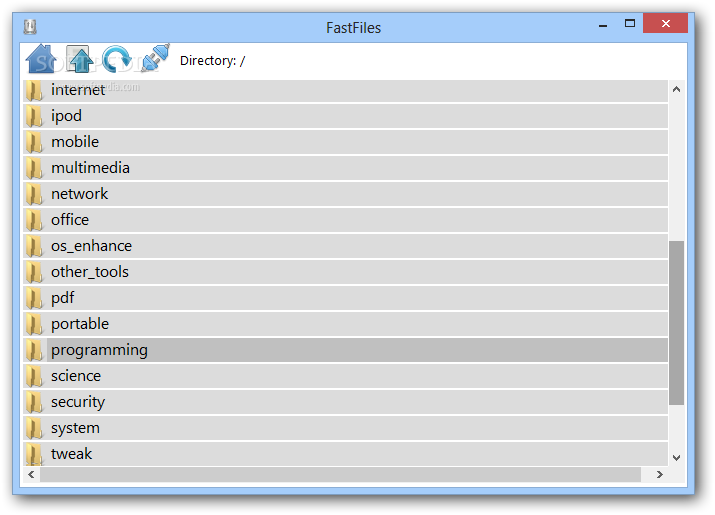The image size is (715, 515).
Task: Select the 'portable' folder name
Action: [x=80, y=324]
